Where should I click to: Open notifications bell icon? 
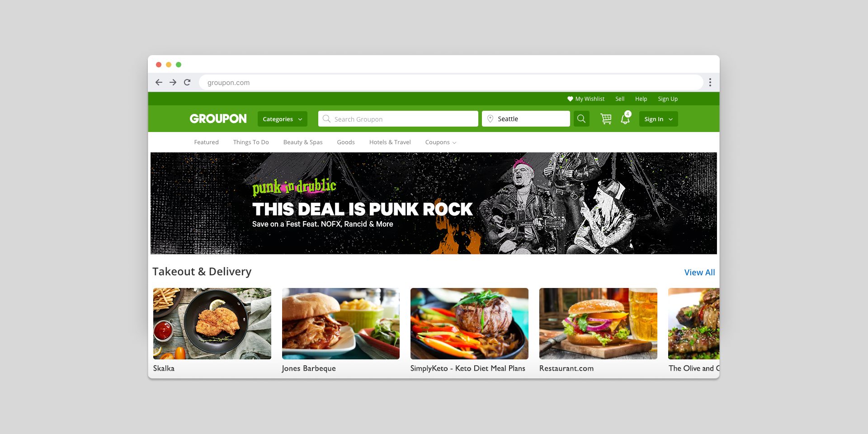point(625,118)
